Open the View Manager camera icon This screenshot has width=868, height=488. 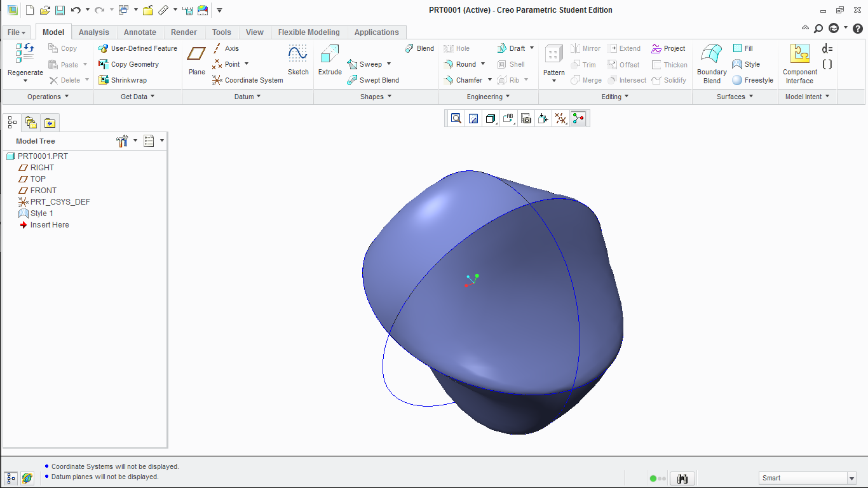(x=526, y=118)
